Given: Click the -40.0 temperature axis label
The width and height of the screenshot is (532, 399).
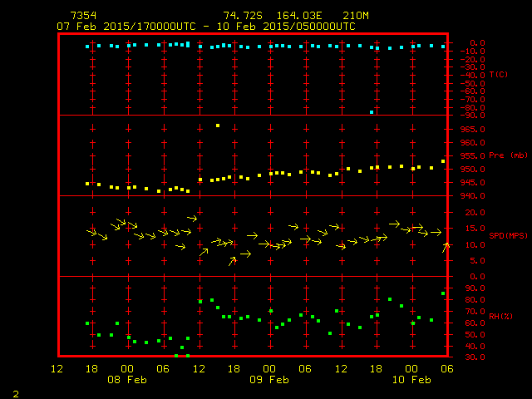Looking at the screenshot, I should pos(473,76).
